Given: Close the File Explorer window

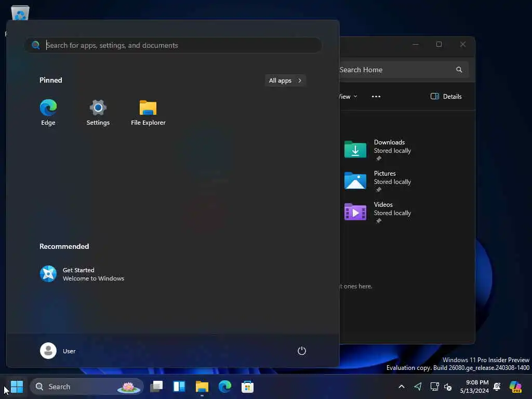Looking at the screenshot, I should click(463, 44).
